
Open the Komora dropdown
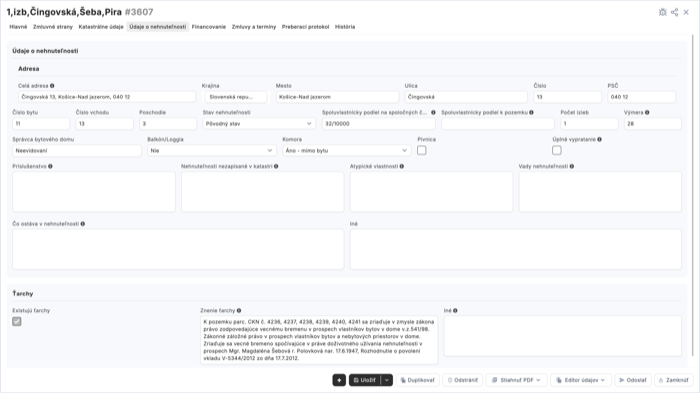346,151
